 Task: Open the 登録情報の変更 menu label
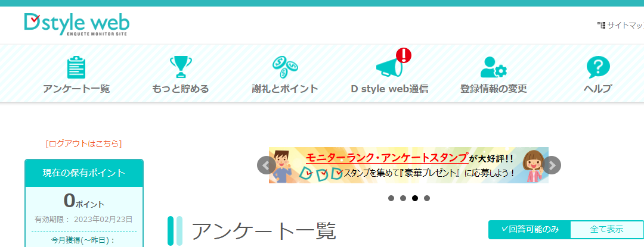[x=493, y=89]
